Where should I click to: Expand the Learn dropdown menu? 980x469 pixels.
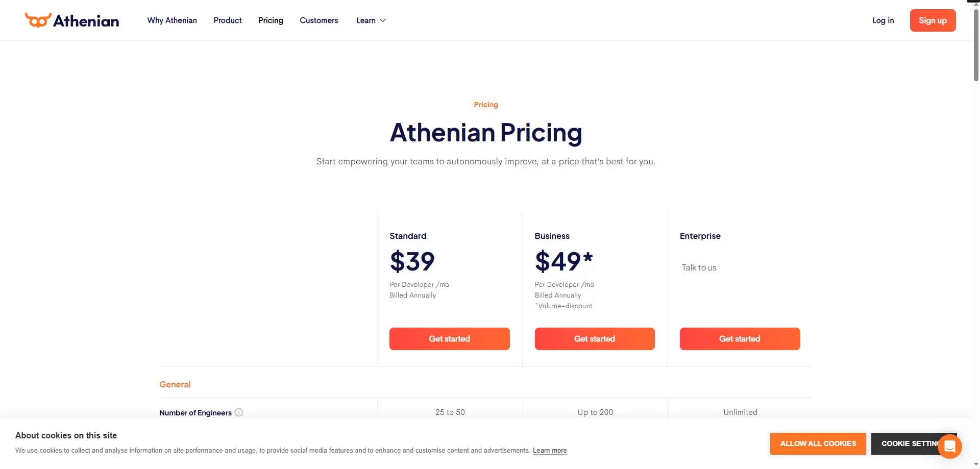(371, 20)
